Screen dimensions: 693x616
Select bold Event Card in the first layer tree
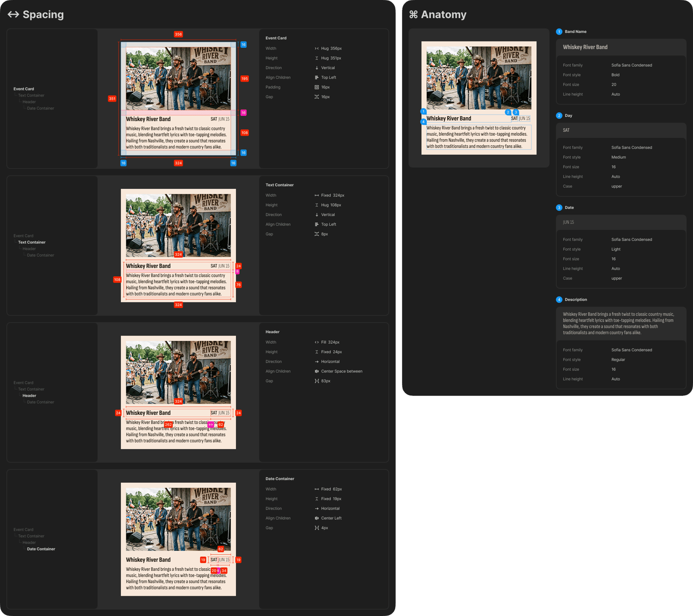pos(23,89)
